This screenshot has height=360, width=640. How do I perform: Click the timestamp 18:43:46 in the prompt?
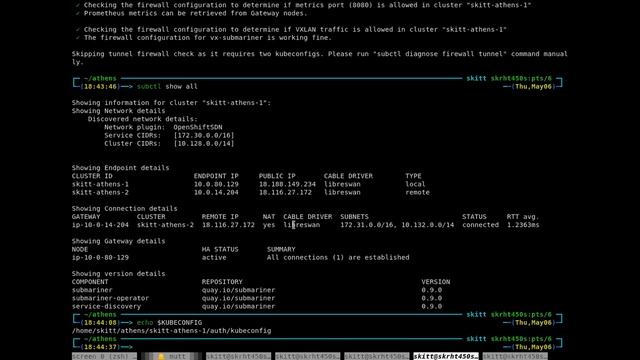100,87
